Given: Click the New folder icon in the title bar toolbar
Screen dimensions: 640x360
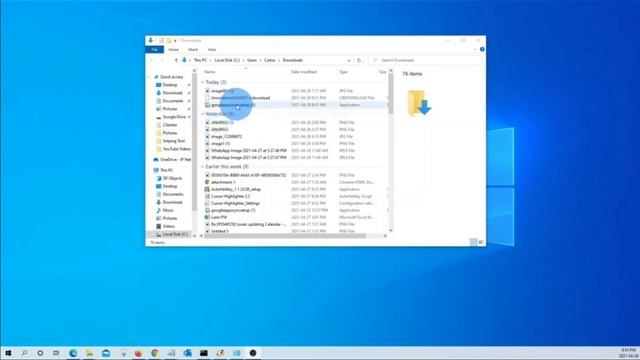Looking at the screenshot, I should 169,40.
